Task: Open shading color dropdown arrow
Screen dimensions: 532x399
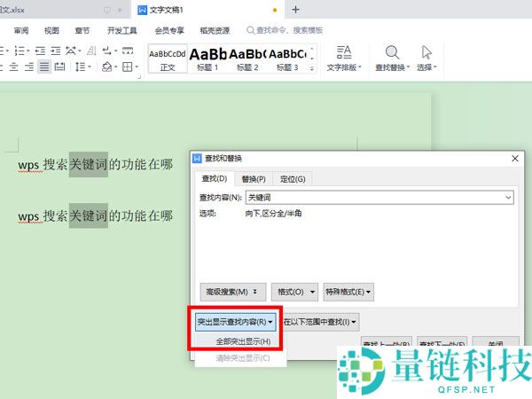Action: coord(115,66)
